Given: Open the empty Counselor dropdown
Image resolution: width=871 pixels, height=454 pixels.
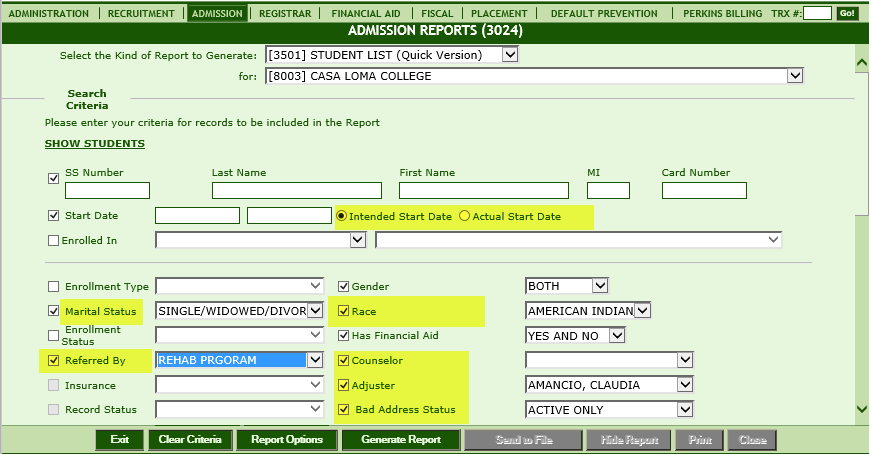Looking at the screenshot, I should tap(609, 360).
